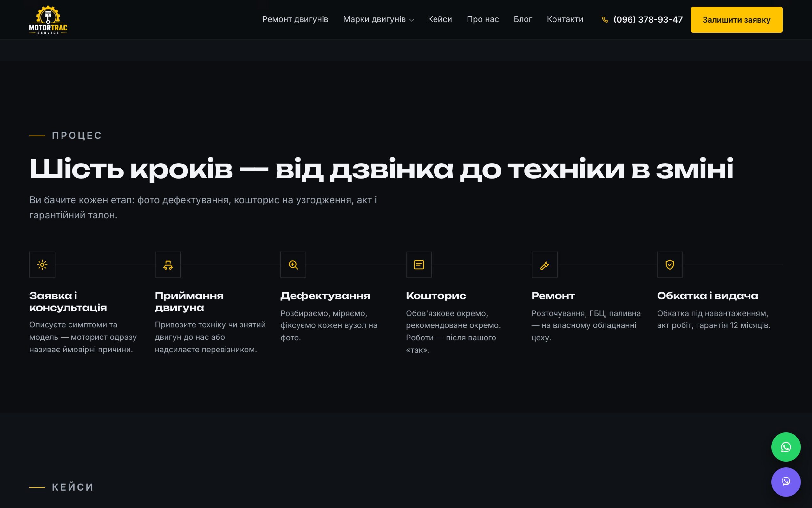812x508 pixels.
Task: Click the Приймання двигуна step title
Action: coord(189,302)
